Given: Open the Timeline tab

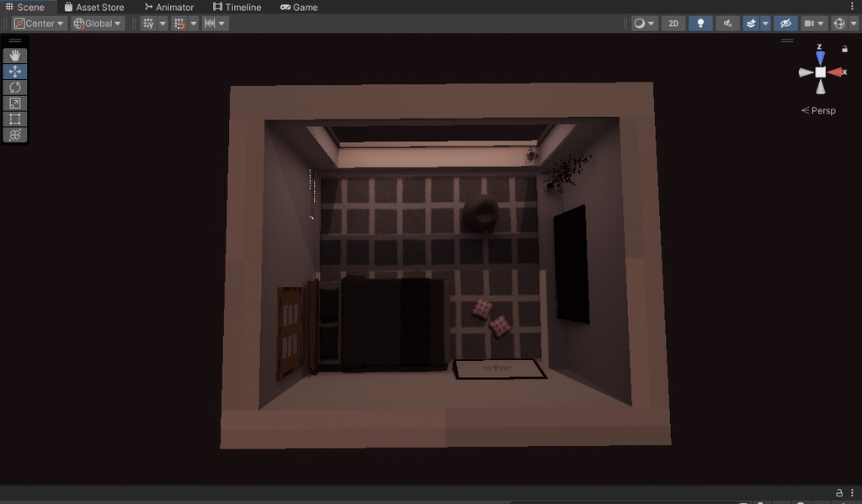Looking at the screenshot, I should click(x=237, y=7).
